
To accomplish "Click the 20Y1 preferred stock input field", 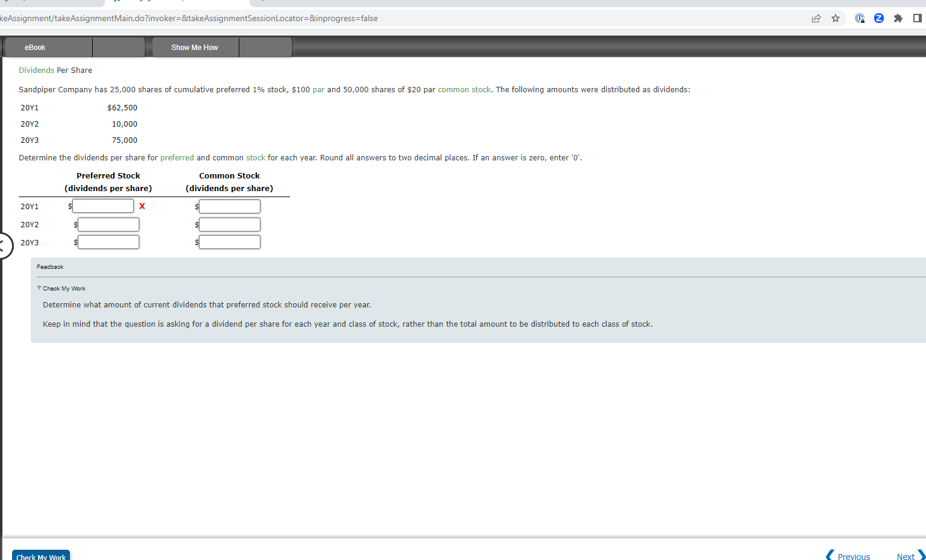I will tap(103, 206).
